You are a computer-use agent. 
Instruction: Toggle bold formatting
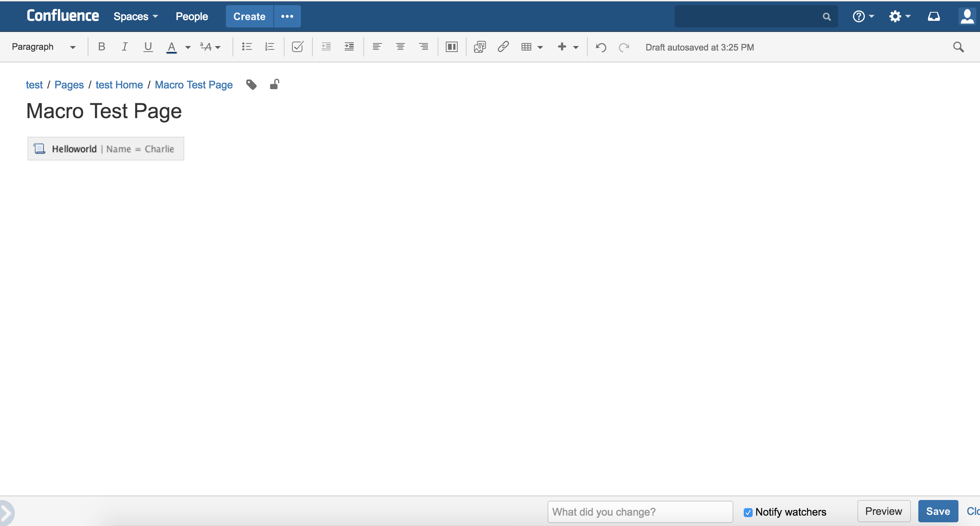pyautogui.click(x=101, y=47)
